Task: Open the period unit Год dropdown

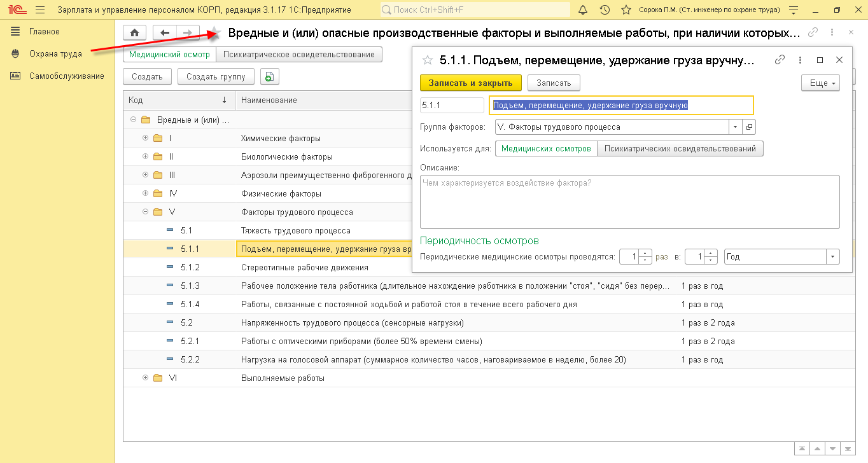Action: click(x=832, y=257)
